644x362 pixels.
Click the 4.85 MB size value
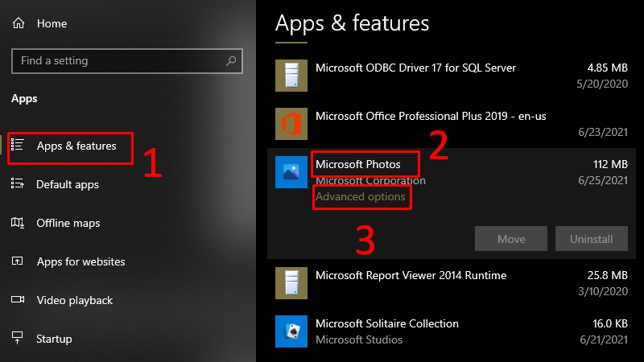pos(608,68)
